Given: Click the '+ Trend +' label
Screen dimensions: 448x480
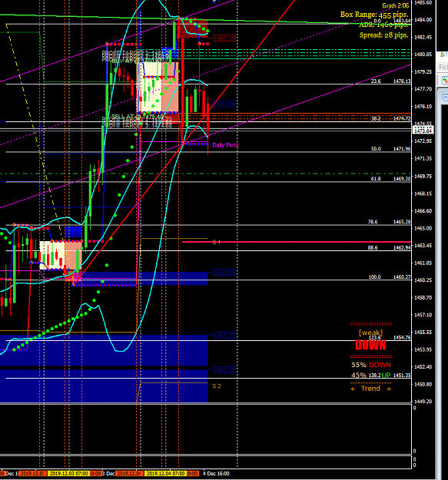Looking at the screenshot, I should [x=370, y=389].
